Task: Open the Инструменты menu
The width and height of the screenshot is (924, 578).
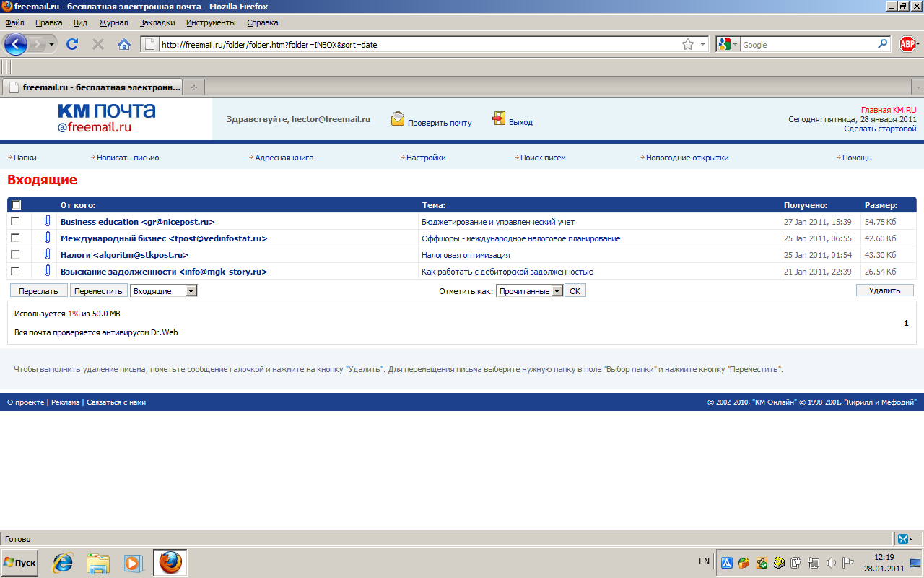Action: (211, 22)
